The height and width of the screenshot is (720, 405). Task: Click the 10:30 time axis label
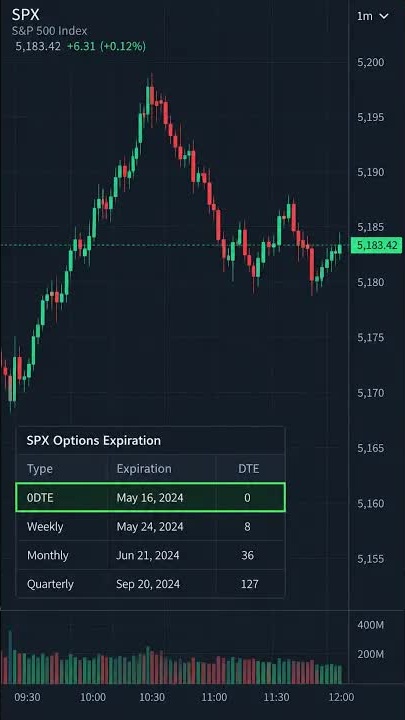point(152,697)
